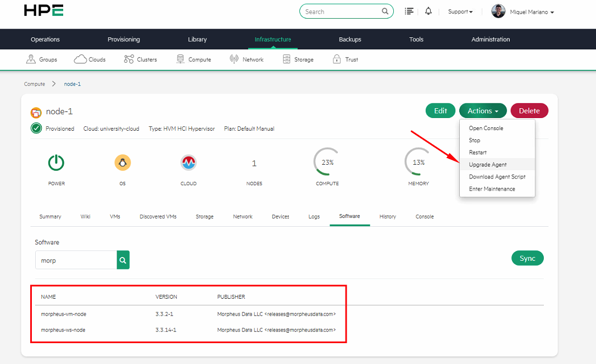
Task: Click the red Delete button
Action: click(529, 111)
